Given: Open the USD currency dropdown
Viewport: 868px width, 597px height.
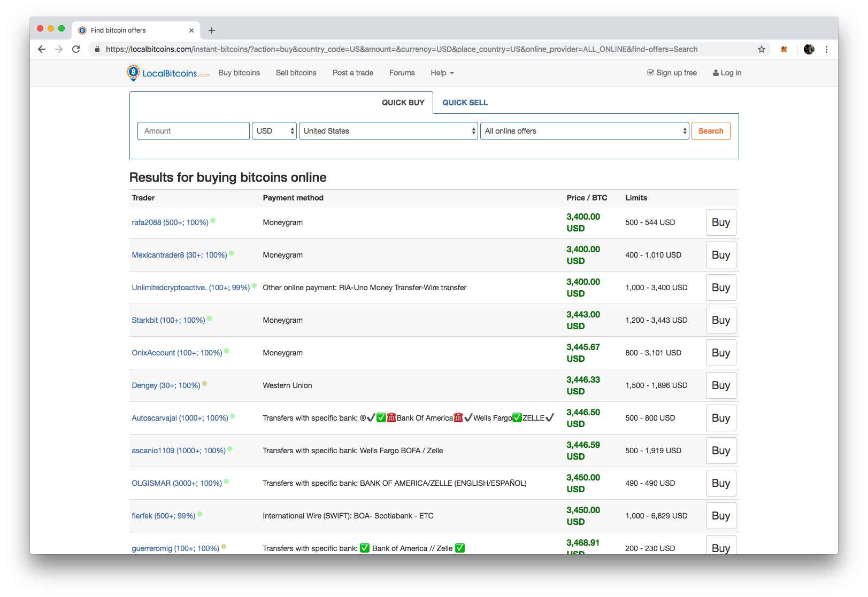Looking at the screenshot, I should point(274,131).
